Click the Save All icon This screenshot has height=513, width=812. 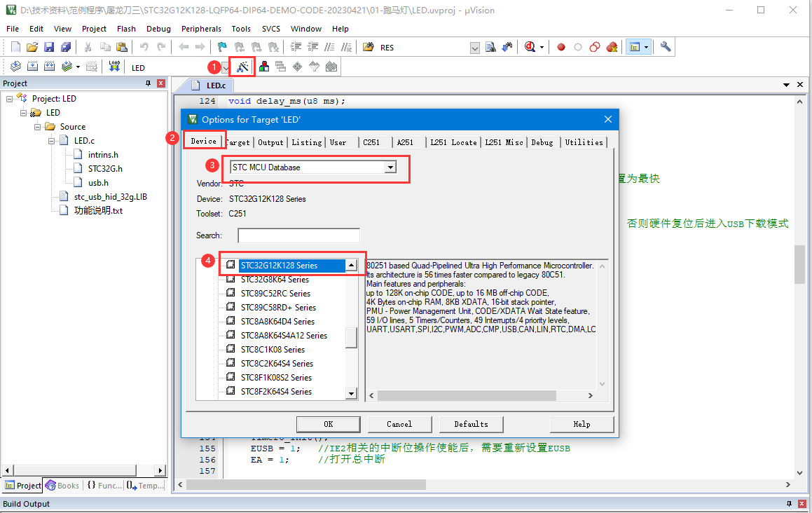(66, 47)
